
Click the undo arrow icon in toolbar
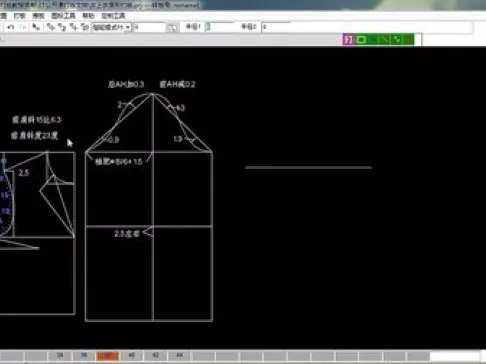(x=11, y=27)
